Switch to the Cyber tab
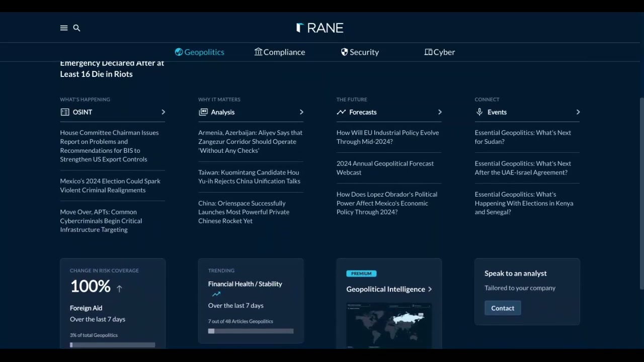 click(440, 52)
